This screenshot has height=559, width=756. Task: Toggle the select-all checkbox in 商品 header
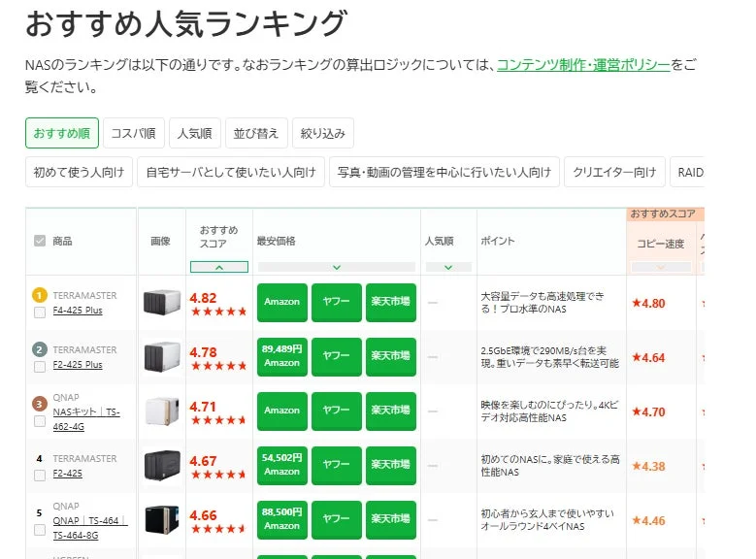coord(40,241)
